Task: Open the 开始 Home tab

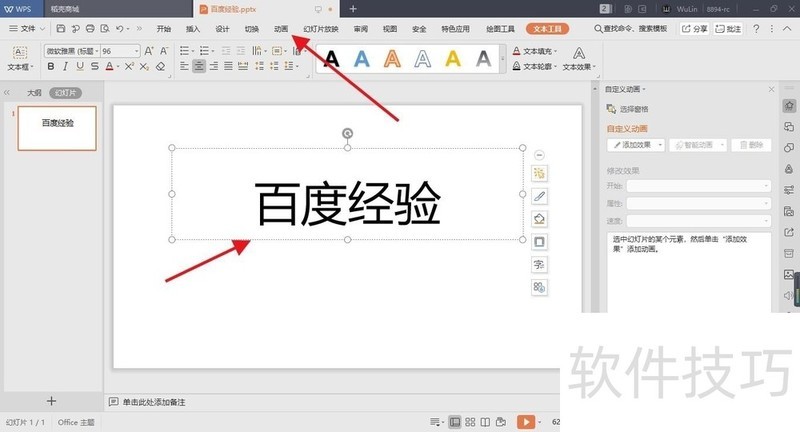Action: tap(164, 29)
